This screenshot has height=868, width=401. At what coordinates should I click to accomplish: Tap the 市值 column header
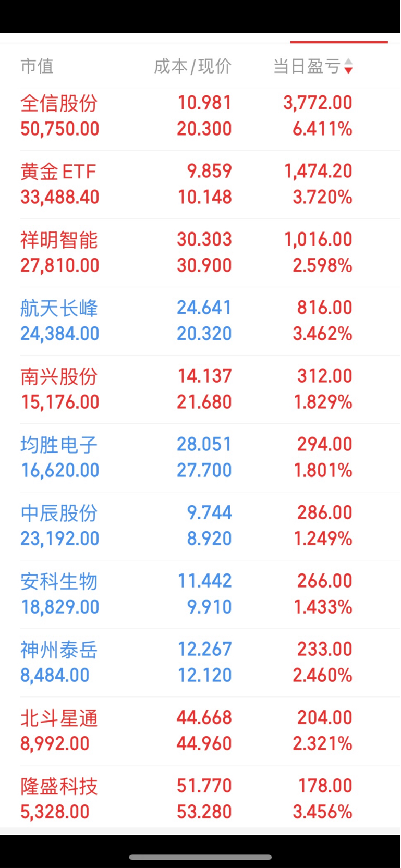[x=37, y=66]
